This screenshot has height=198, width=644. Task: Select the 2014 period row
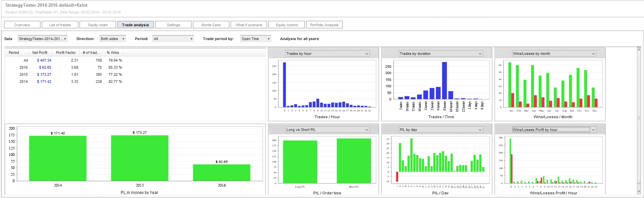click(64, 81)
